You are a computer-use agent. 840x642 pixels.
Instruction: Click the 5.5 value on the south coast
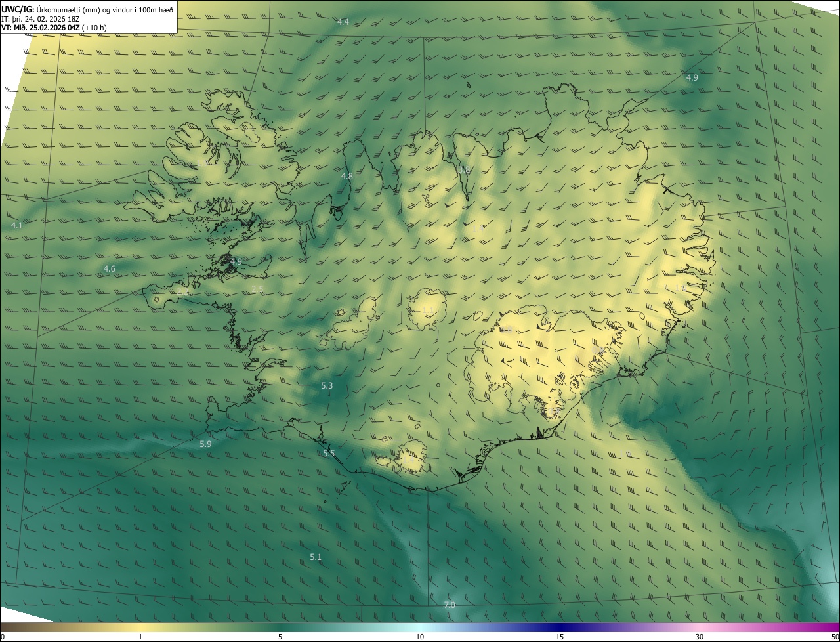[x=329, y=454]
